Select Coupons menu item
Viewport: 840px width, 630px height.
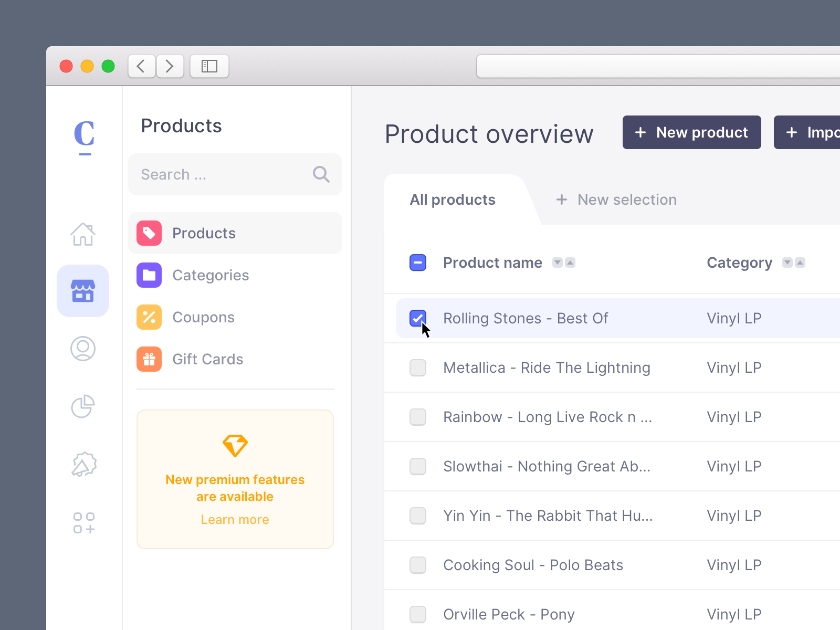point(235,317)
